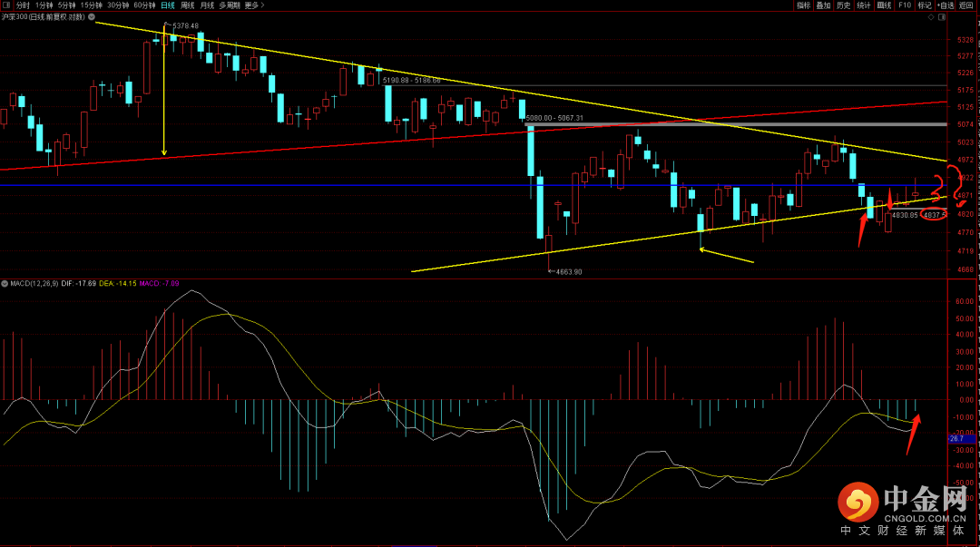Viewport: 980px width, 547px height.
Task: Click the 4663.90 low price label
Action: click(x=569, y=272)
